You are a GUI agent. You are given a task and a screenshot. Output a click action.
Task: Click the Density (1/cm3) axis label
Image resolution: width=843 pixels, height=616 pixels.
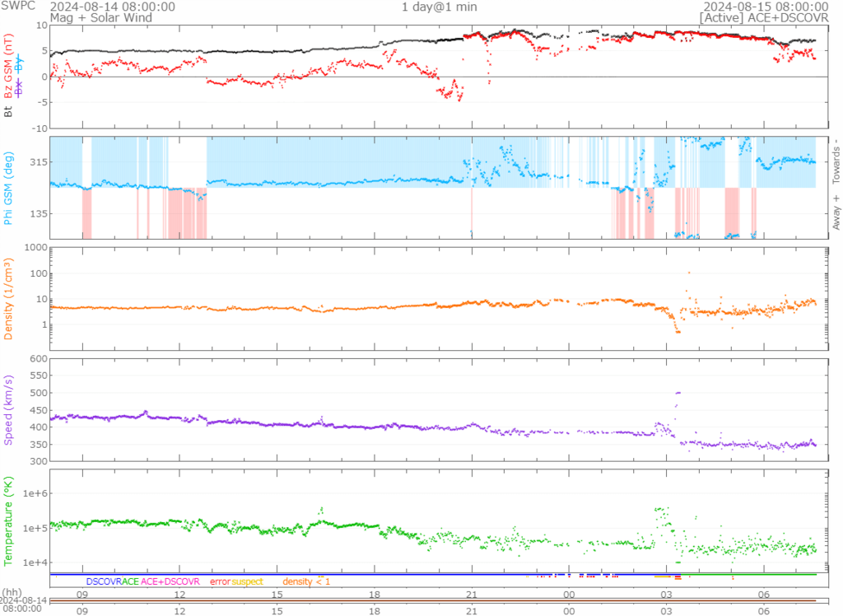click(x=9, y=297)
